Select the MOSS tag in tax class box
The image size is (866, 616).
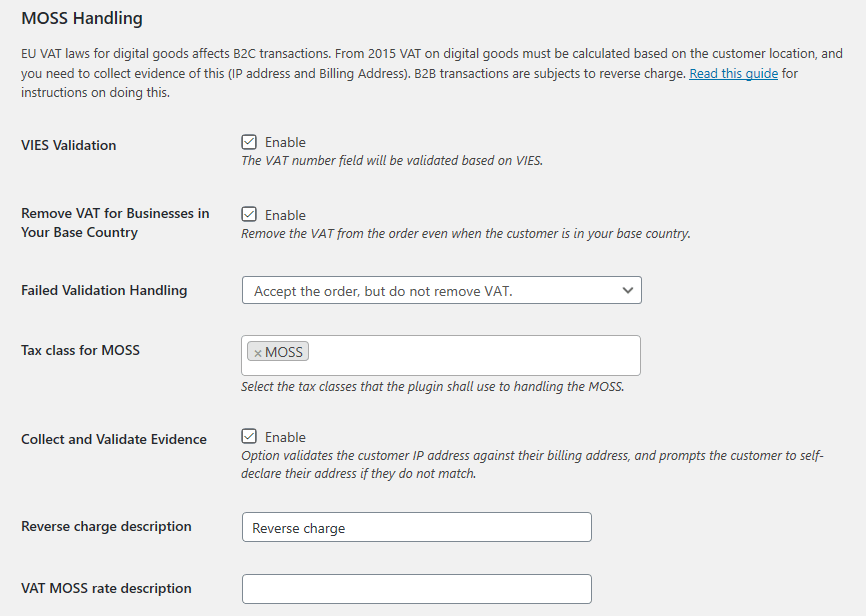(284, 352)
